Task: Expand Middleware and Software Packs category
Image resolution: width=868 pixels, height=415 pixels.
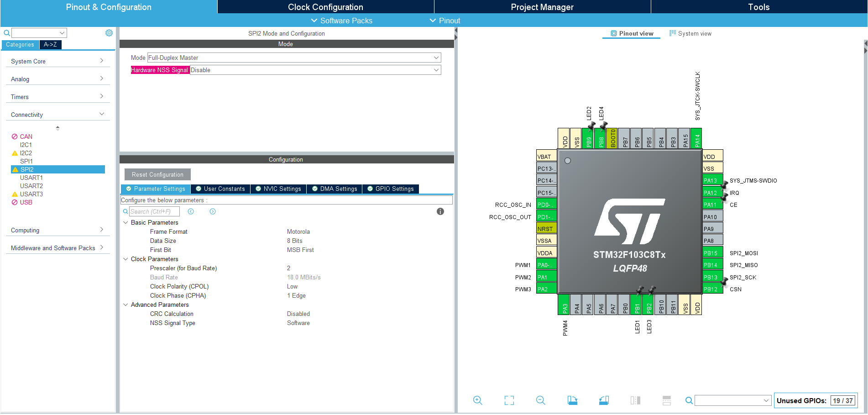Action: [x=58, y=248]
